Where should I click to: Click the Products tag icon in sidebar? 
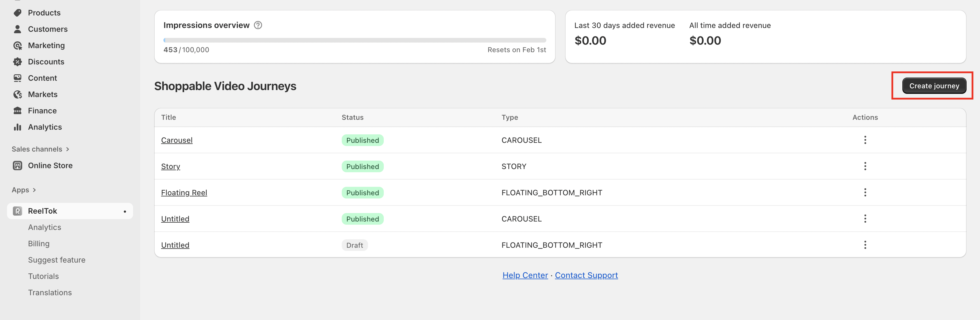pyautogui.click(x=18, y=13)
